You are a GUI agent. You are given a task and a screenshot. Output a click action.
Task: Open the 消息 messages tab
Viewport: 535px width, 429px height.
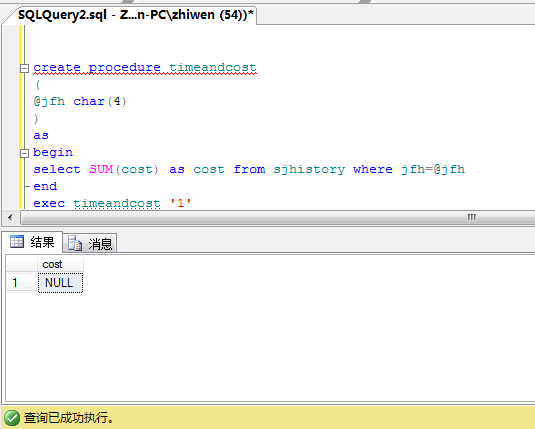pyautogui.click(x=90, y=243)
